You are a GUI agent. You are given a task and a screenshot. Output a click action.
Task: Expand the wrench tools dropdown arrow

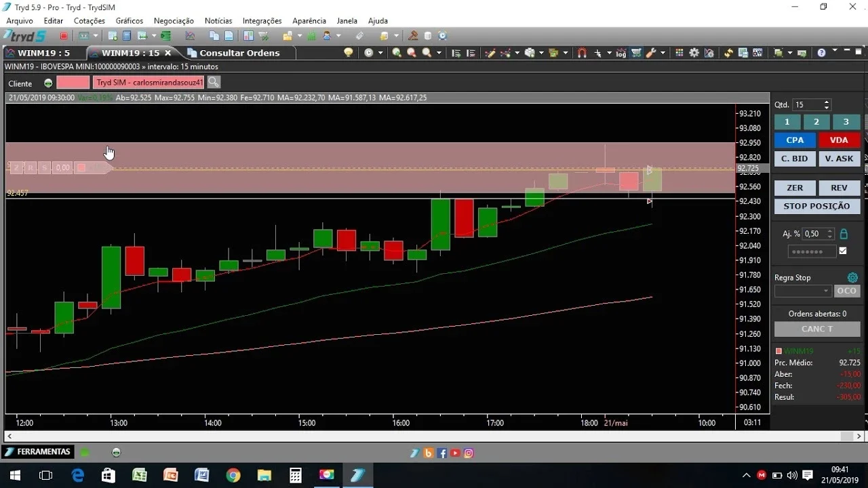pyautogui.click(x=663, y=53)
